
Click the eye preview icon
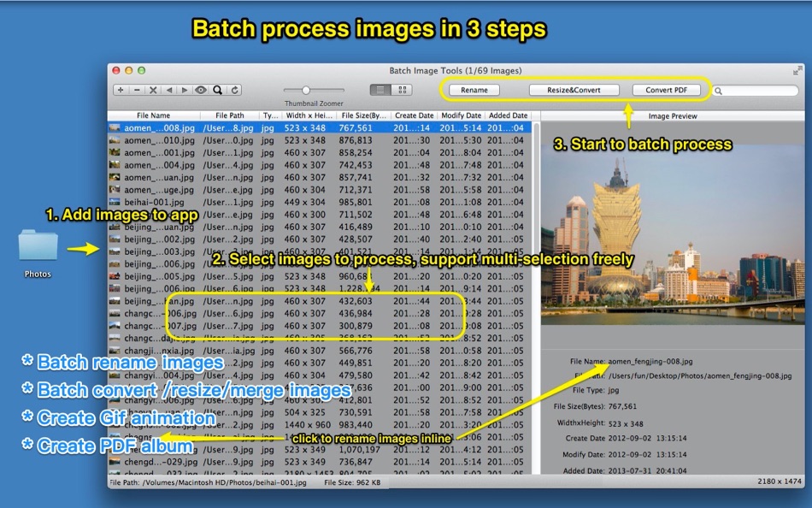(200, 90)
